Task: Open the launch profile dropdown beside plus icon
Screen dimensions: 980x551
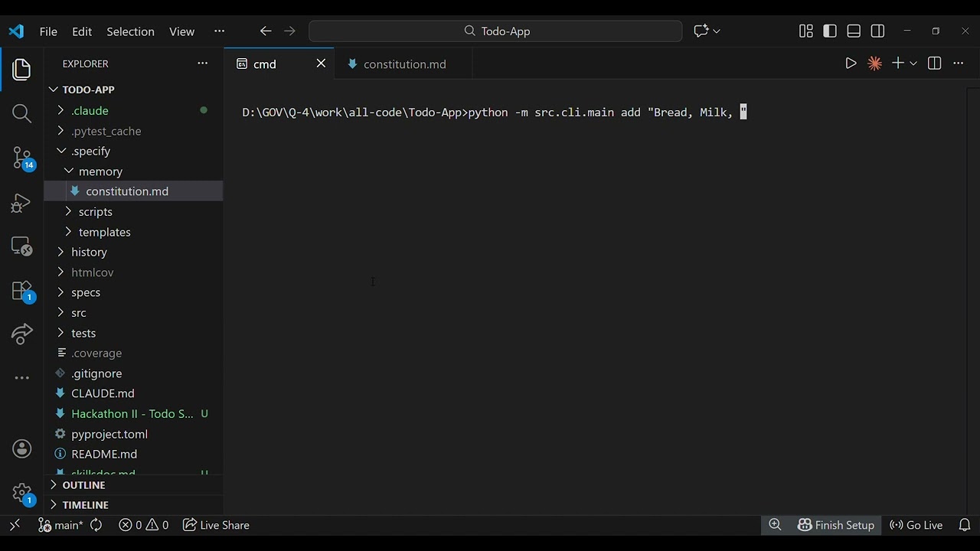Action: (x=913, y=64)
